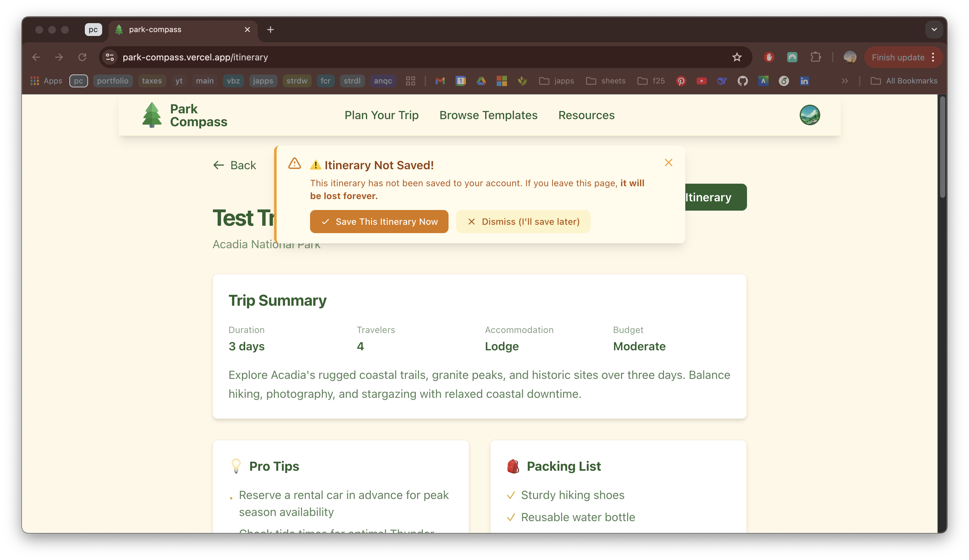Screen dimensions: 969x560
Task: Go to Browse Templates
Action: click(x=488, y=115)
